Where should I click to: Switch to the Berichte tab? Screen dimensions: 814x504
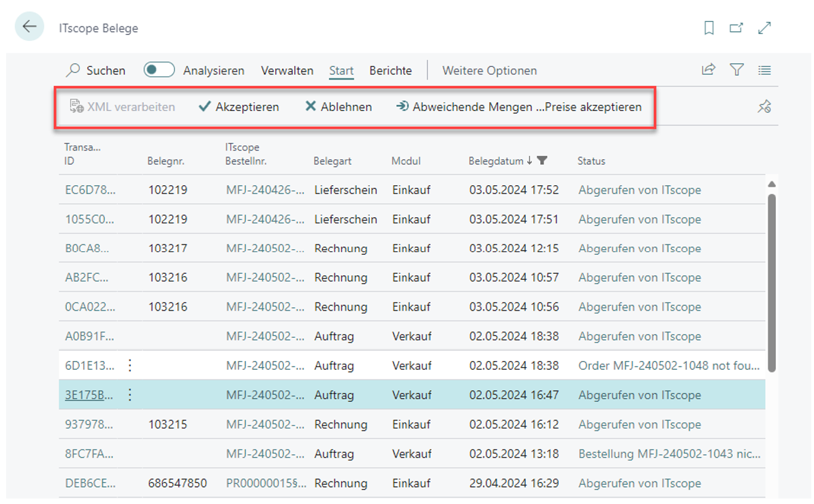tap(390, 71)
